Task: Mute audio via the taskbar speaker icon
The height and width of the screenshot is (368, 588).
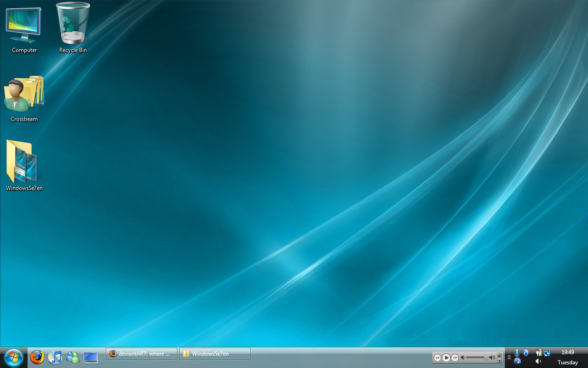Action: (537, 361)
